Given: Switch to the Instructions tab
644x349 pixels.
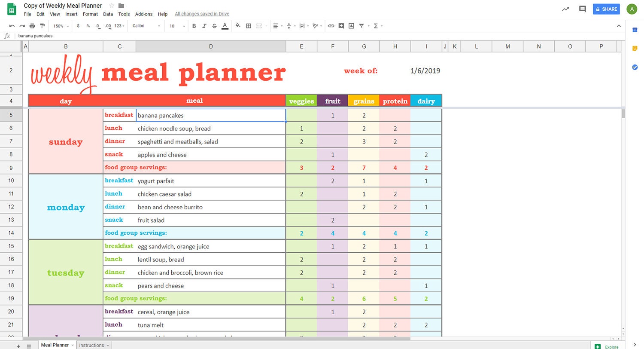Looking at the screenshot, I should point(91,345).
